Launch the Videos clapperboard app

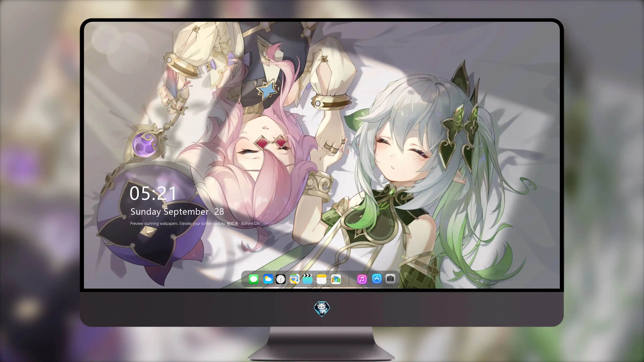coord(308,279)
